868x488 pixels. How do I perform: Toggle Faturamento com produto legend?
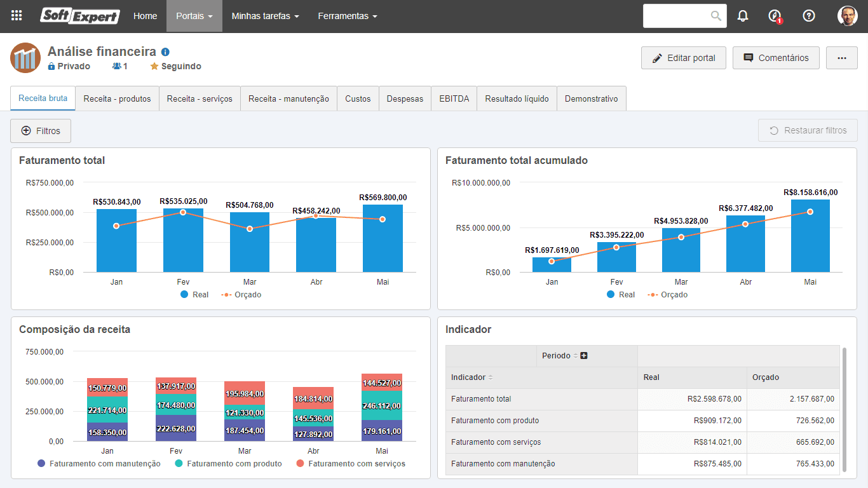tap(228, 464)
